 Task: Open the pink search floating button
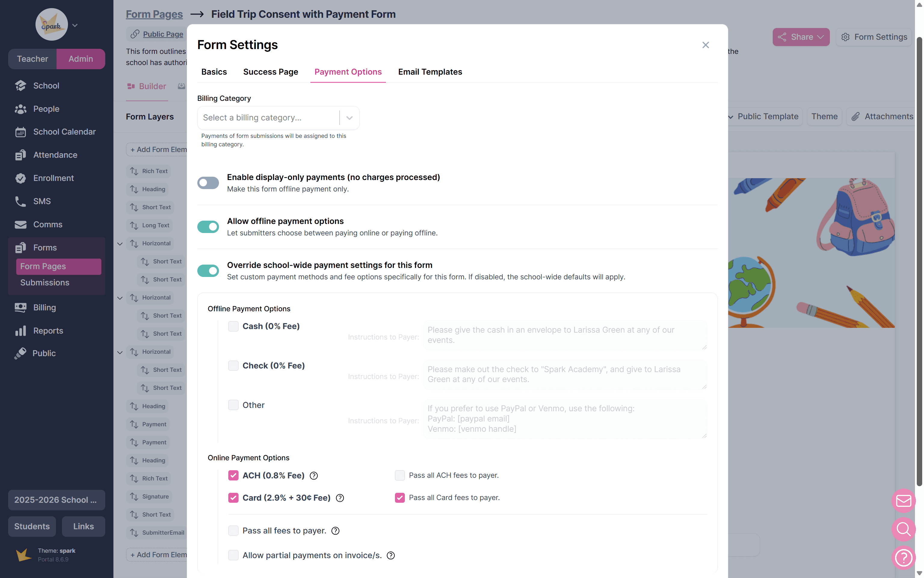pos(903,530)
